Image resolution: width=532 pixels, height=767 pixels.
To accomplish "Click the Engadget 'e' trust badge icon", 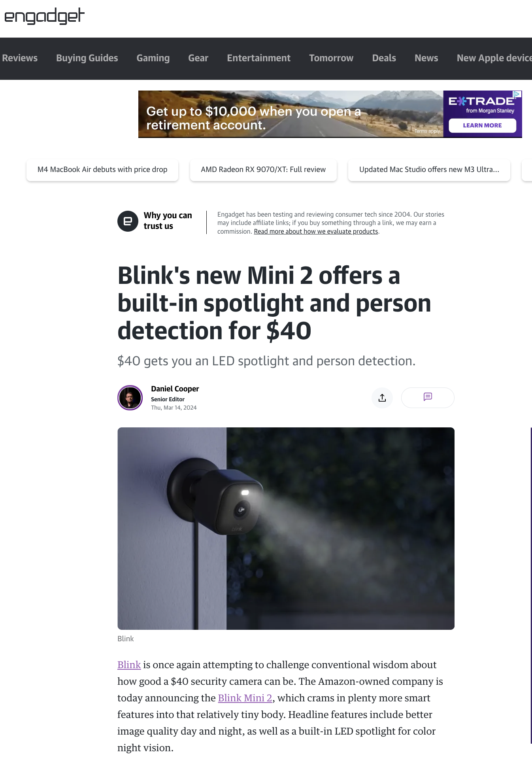I will pyautogui.click(x=128, y=221).
